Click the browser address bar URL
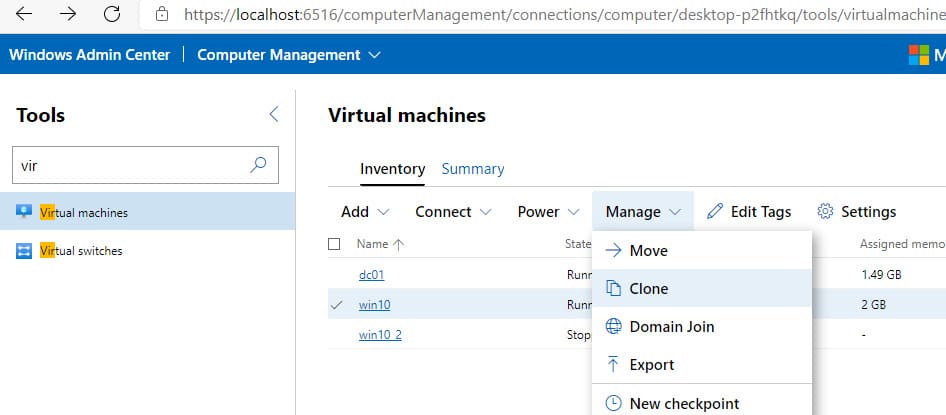Screen dimensions: 946x415 [x=565, y=14]
